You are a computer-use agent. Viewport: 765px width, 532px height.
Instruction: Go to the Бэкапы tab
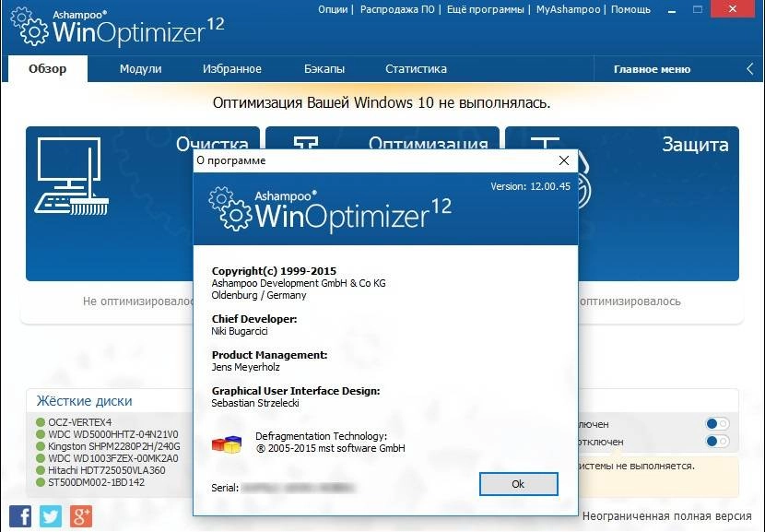324,69
